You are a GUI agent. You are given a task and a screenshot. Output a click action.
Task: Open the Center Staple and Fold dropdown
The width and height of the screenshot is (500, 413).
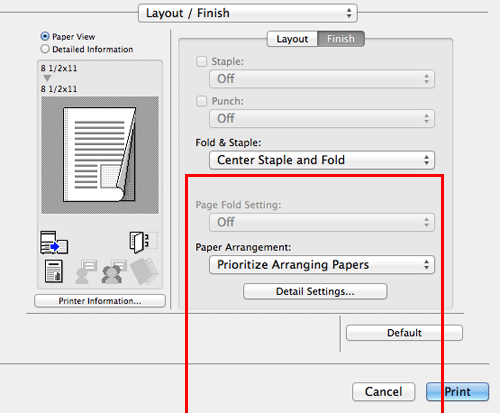(x=322, y=160)
